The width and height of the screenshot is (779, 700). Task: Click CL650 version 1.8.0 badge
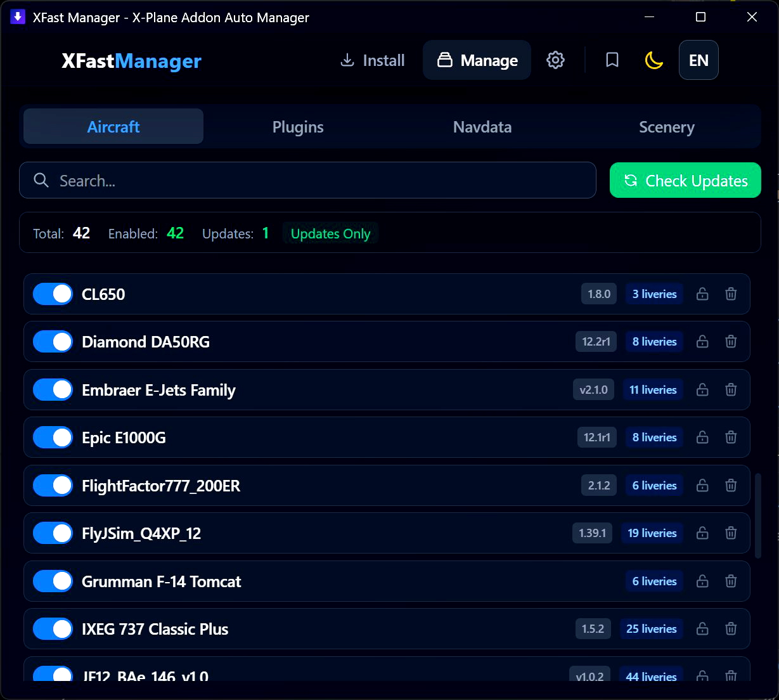pos(599,294)
